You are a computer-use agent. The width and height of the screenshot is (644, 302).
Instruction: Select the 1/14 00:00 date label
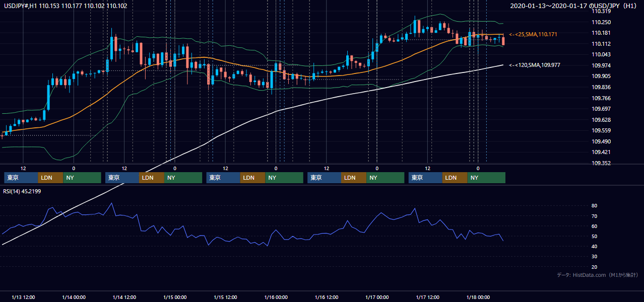coord(74,297)
